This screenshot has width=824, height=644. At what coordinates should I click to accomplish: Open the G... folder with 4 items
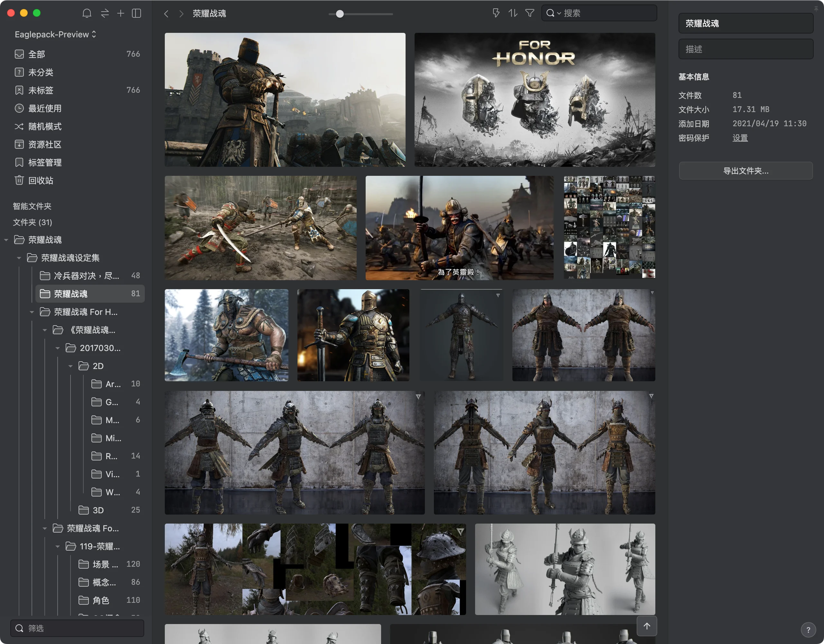tap(116, 402)
